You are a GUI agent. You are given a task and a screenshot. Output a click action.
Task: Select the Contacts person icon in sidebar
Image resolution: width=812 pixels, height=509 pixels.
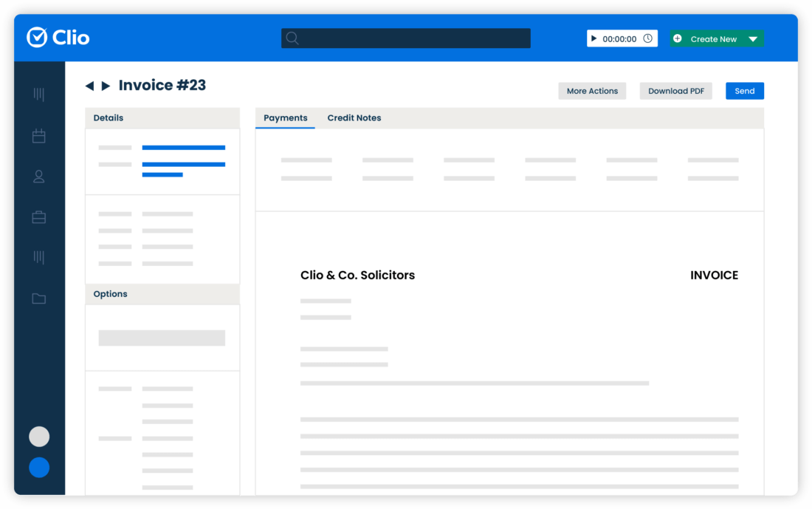click(x=39, y=176)
